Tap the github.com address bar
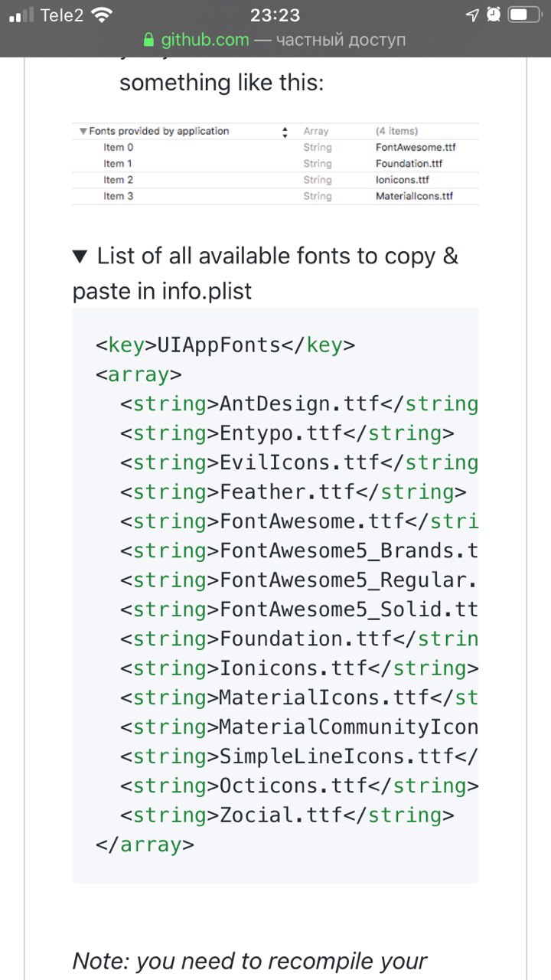The image size is (551, 980). [274, 40]
